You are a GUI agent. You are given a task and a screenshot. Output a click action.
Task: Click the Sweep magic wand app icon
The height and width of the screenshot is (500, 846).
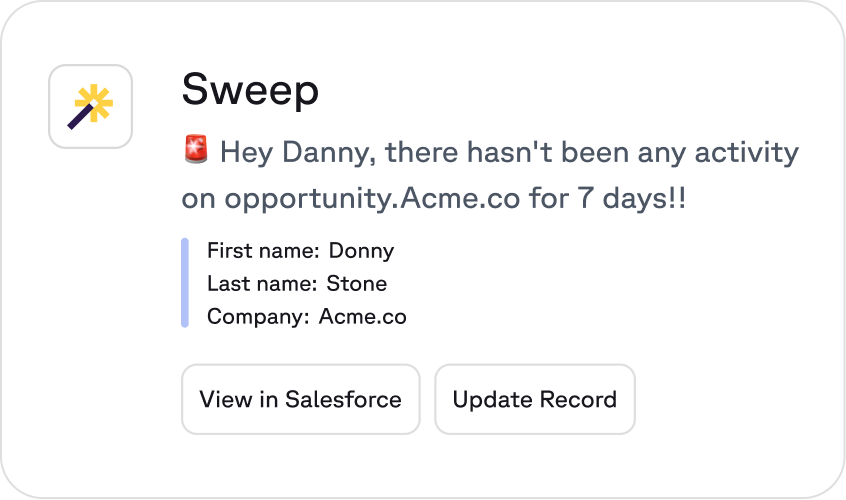click(91, 107)
